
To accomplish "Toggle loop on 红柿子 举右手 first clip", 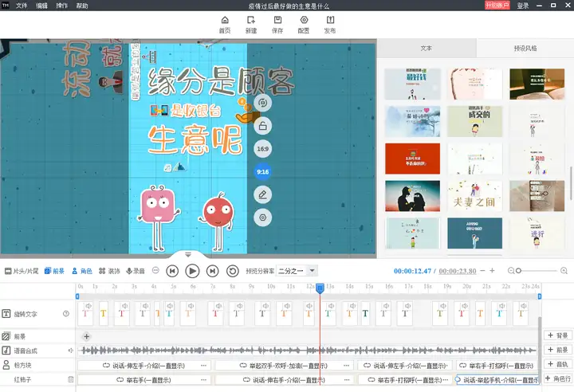I will click(x=120, y=380).
